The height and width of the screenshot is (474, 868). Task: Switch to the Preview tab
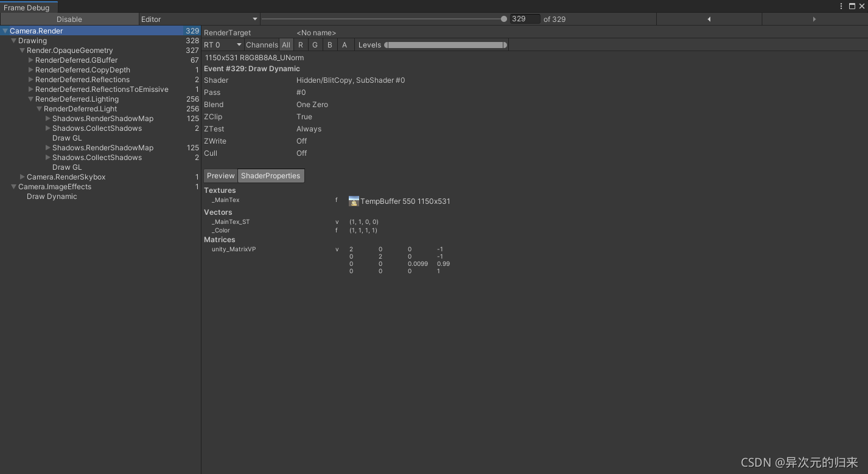tap(220, 175)
